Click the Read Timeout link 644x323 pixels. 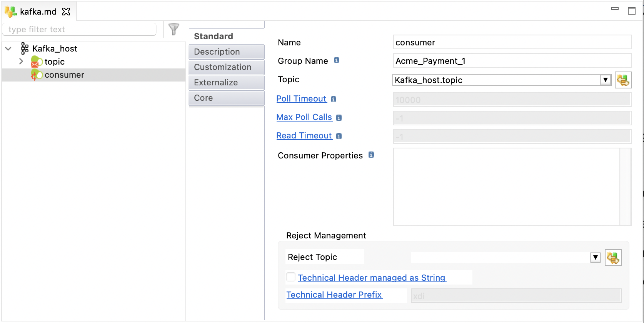point(304,136)
